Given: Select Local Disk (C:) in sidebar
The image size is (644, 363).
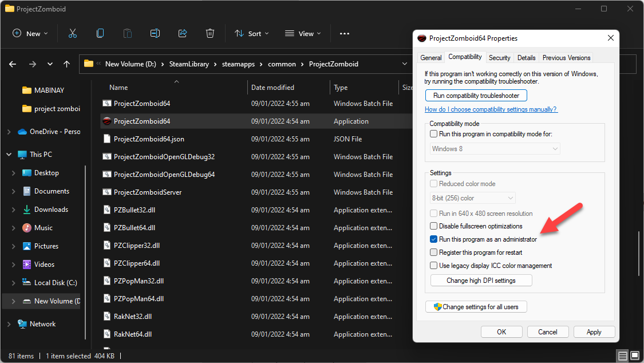Looking at the screenshot, I should click(x=56, y=282).
